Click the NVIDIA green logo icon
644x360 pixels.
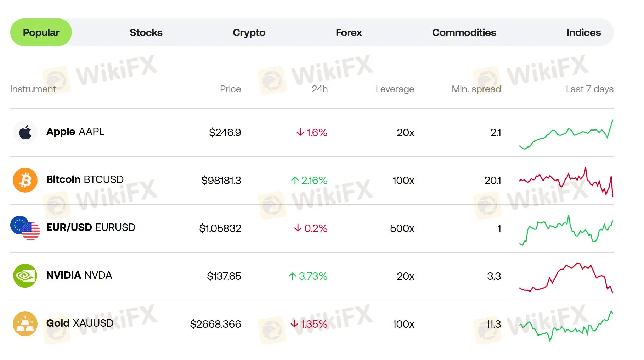pos(25,276)
